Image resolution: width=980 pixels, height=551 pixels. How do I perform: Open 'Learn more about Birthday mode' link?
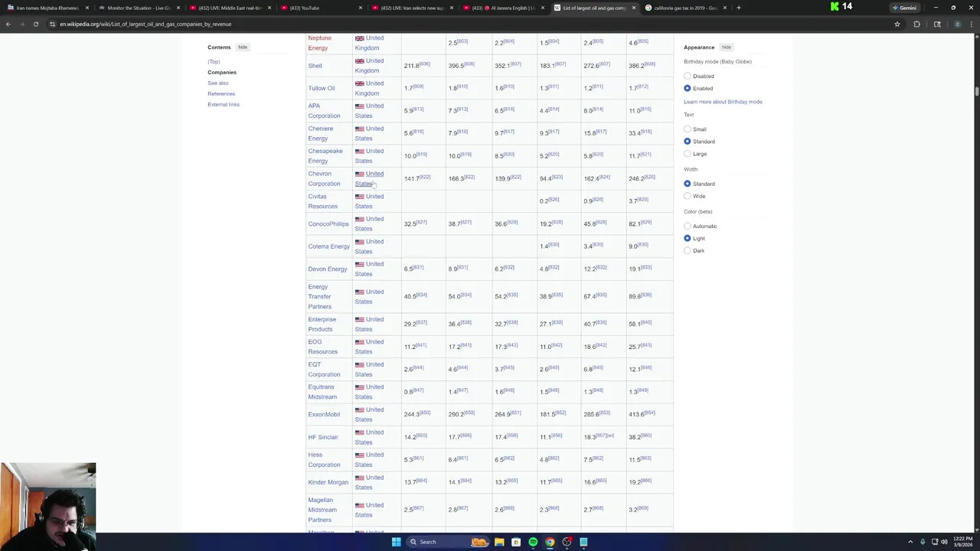(723, 102)
